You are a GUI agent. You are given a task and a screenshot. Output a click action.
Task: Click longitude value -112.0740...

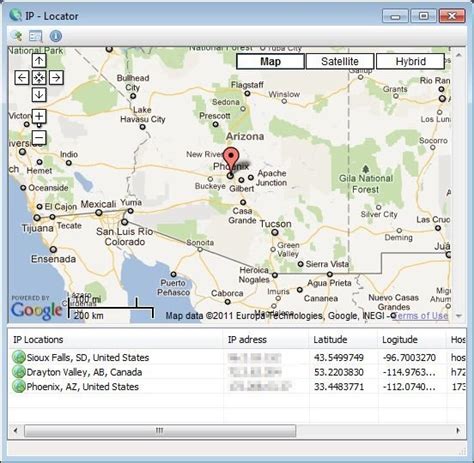coord(409,387)
